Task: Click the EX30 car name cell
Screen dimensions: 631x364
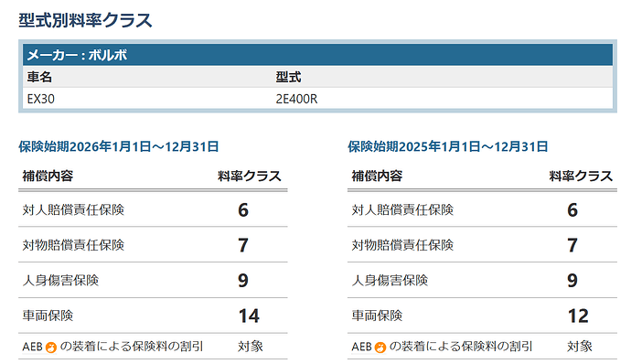Action: click(40, 99)
